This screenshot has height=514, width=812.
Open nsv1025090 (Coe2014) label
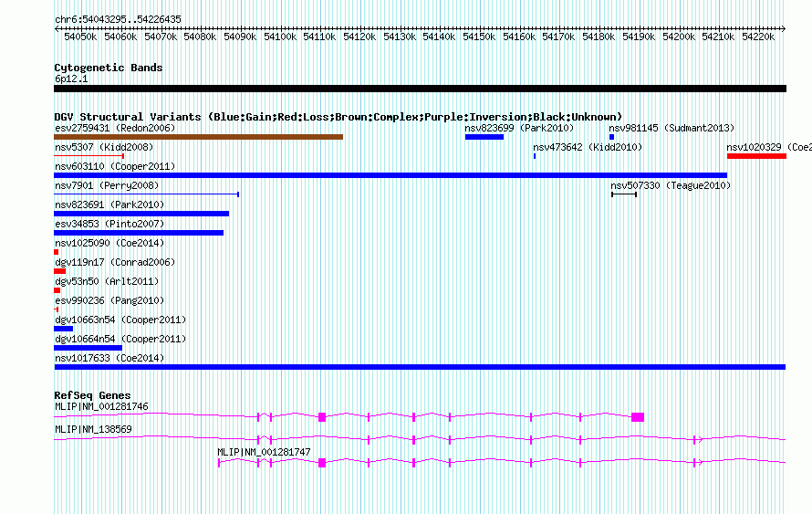coord(109,243)
